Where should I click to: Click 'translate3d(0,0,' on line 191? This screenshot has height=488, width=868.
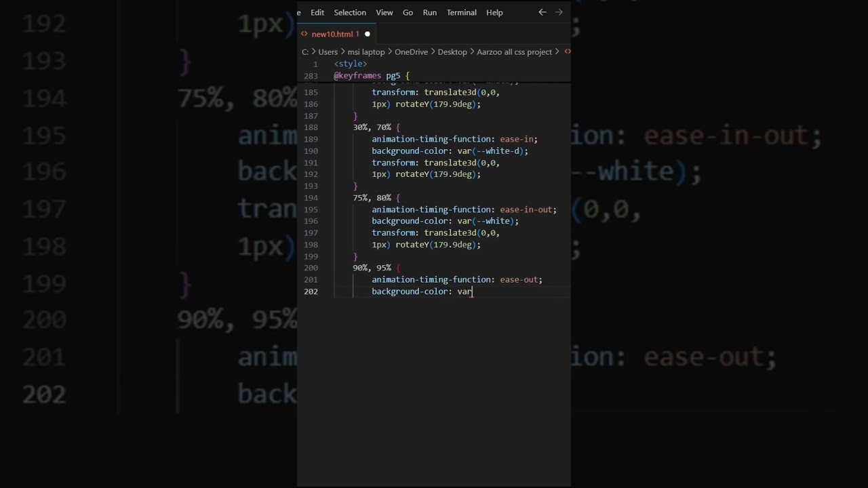pos(462,163)
